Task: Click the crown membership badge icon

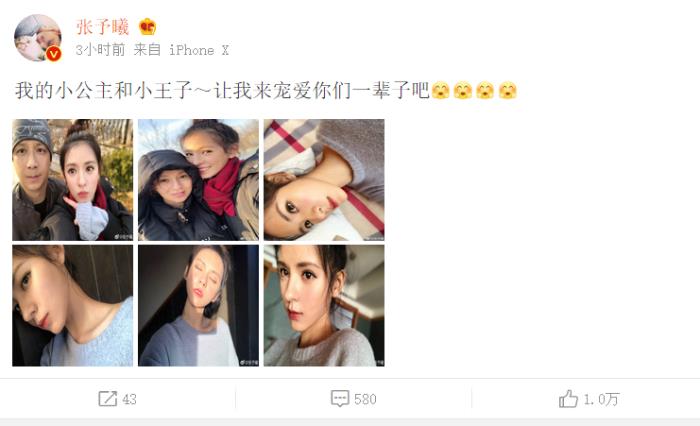Action: coord(148,27)
